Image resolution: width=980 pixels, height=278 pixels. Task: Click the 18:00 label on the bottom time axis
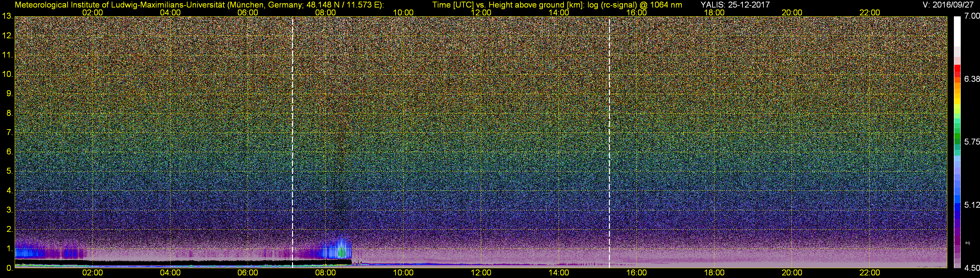[x=714, y=273]
